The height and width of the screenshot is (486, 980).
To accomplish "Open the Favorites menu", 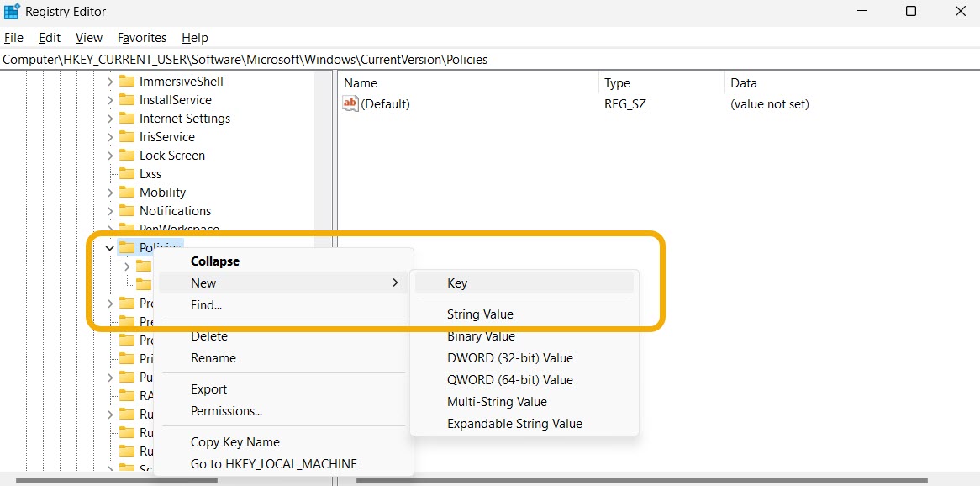I will pos(141,37).
